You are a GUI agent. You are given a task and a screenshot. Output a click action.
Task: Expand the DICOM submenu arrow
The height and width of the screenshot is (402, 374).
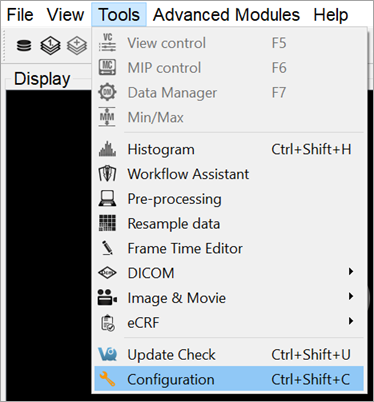point(351,272)
